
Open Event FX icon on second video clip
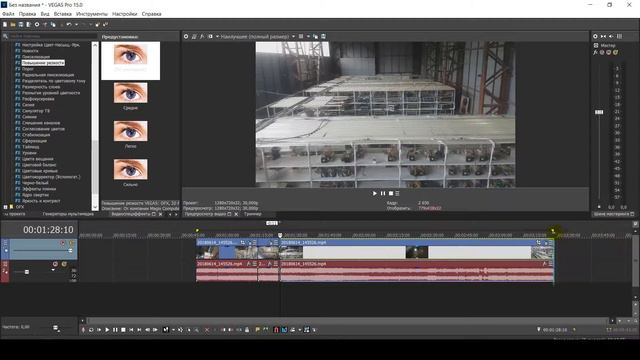pyautogui.click(x=546, y=242)
